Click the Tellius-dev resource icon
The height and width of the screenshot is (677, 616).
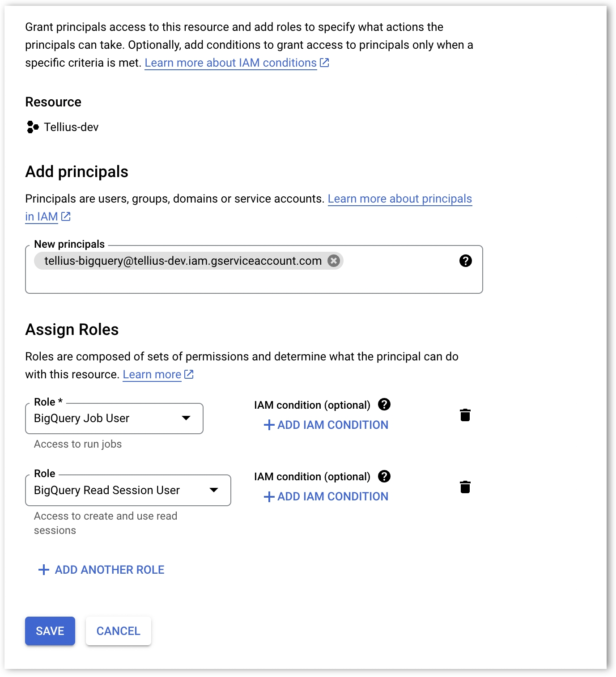[33, 127]
